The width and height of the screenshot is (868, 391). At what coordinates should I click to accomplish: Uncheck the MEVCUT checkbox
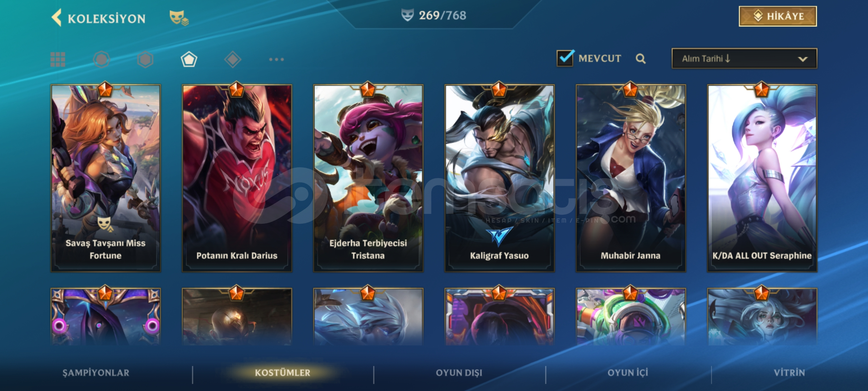(565, 58)
